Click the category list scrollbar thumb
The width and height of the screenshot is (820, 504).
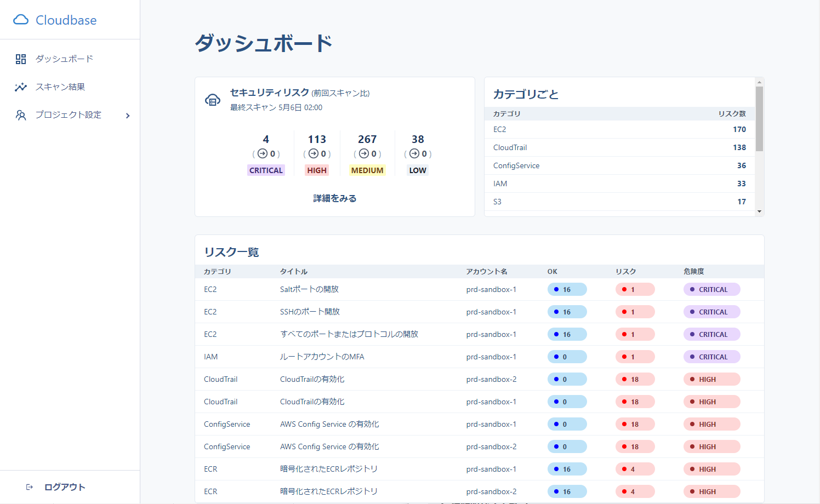click(x=759, y=118)
